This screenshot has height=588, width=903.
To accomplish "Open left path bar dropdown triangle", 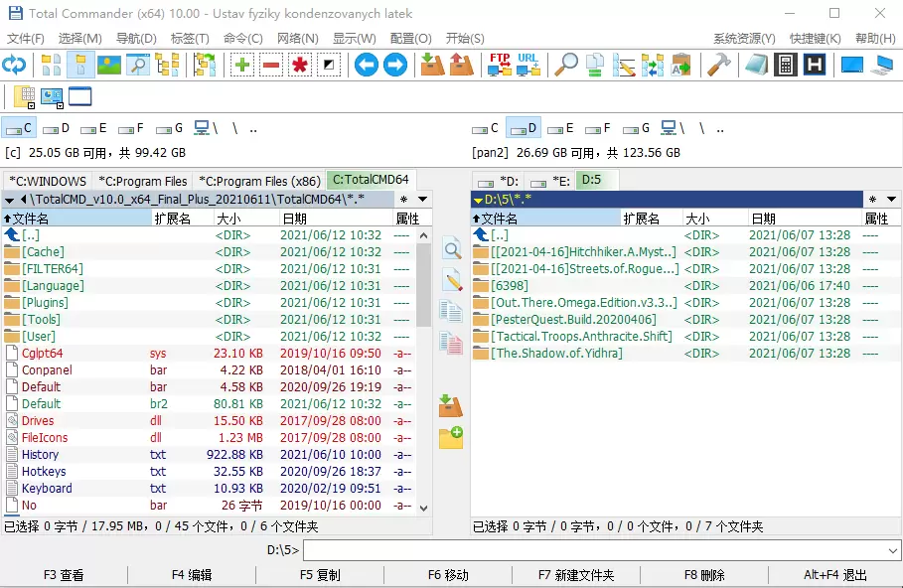I will click(x=9, y=201).
